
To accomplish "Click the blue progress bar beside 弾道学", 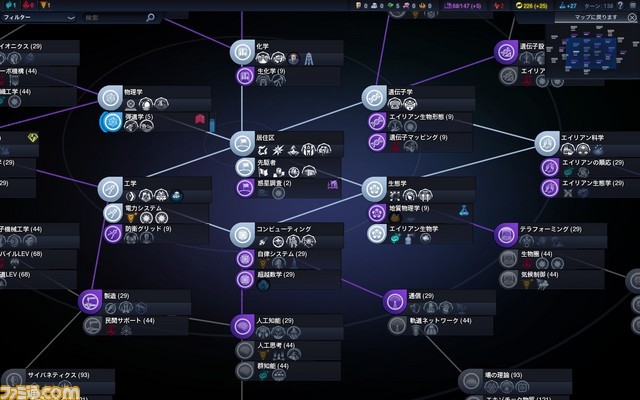I will click(212, 124).
